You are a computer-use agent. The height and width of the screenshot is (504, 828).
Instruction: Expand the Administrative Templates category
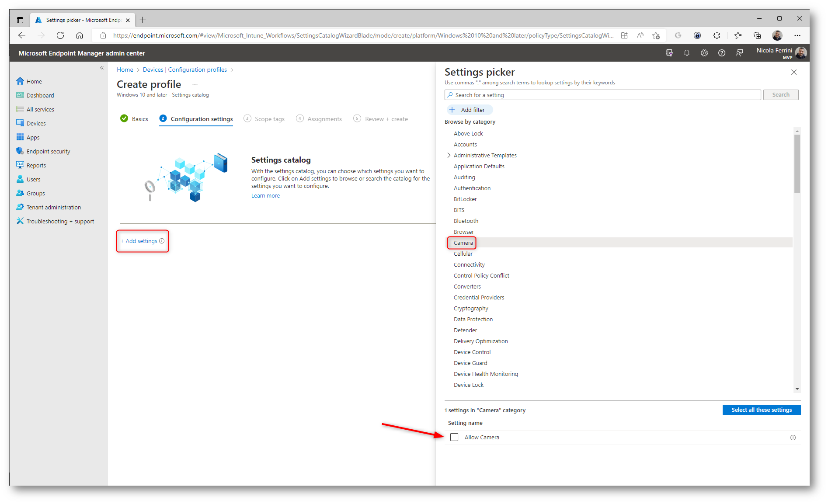tap(449, 155)
